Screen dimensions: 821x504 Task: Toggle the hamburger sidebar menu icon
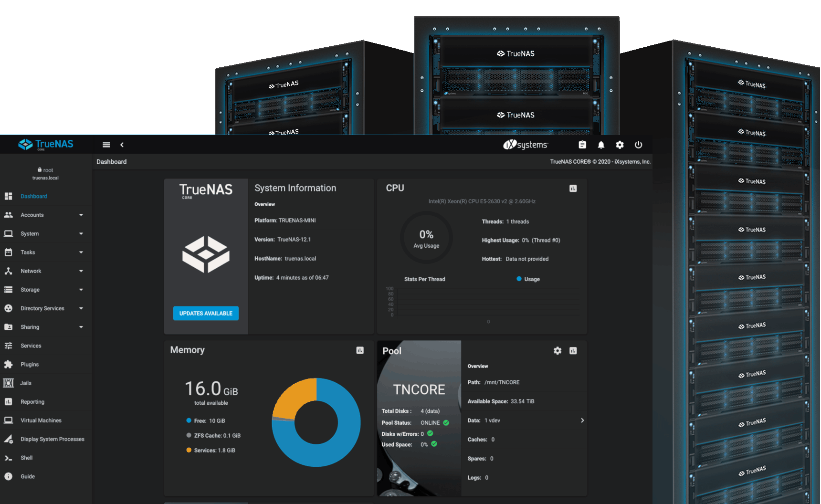[x=106, y=145]
